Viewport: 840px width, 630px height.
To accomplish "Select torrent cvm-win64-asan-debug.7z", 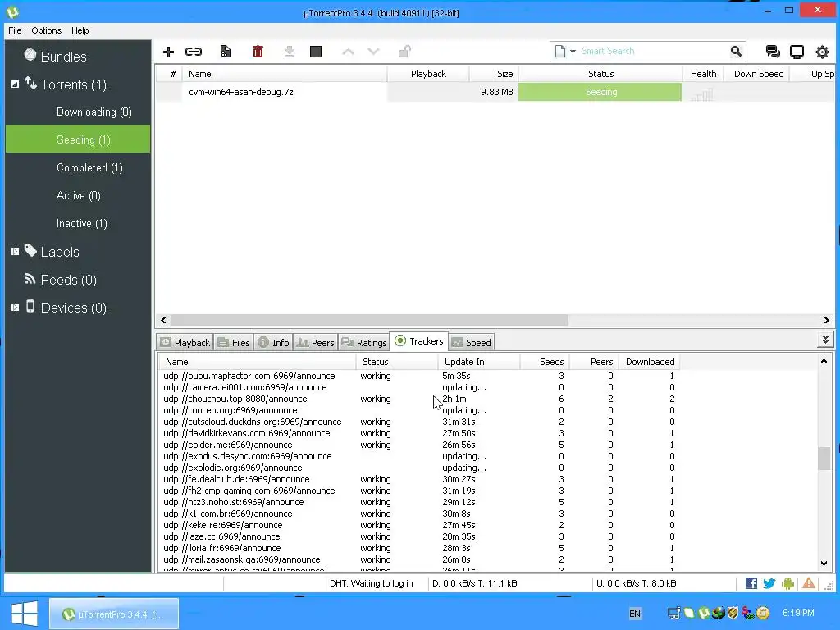I will click(x=240, y=92).
